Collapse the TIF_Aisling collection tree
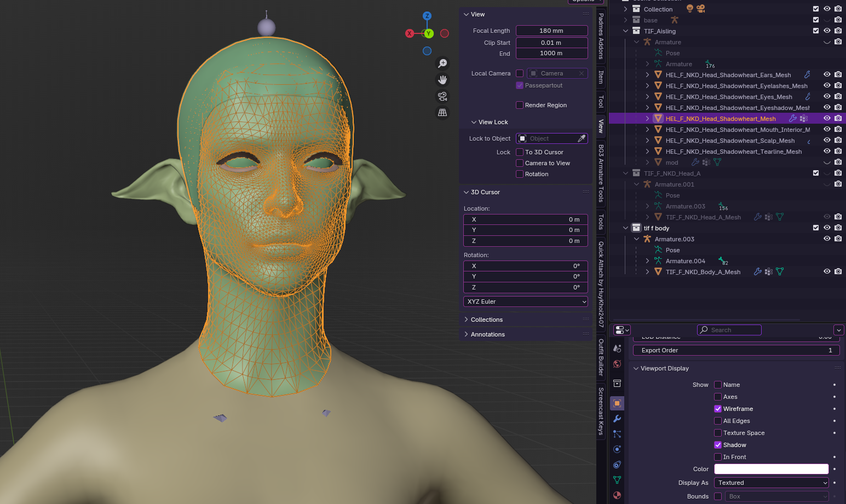The image size is (846, 504). pos(626,31)
